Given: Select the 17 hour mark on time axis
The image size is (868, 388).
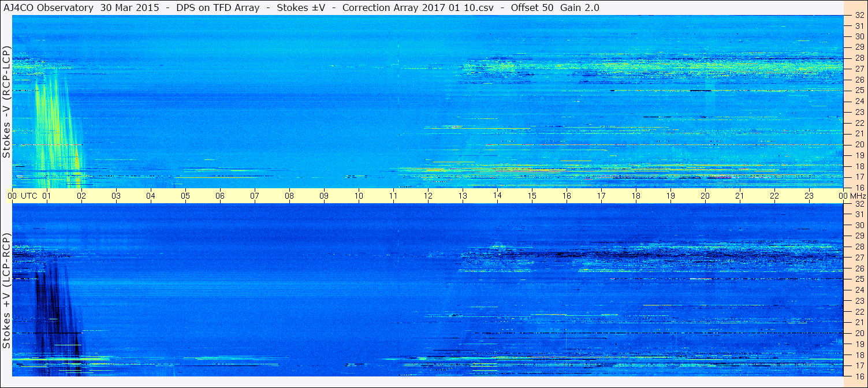Looking at the screenshot, I should point(601,196).
